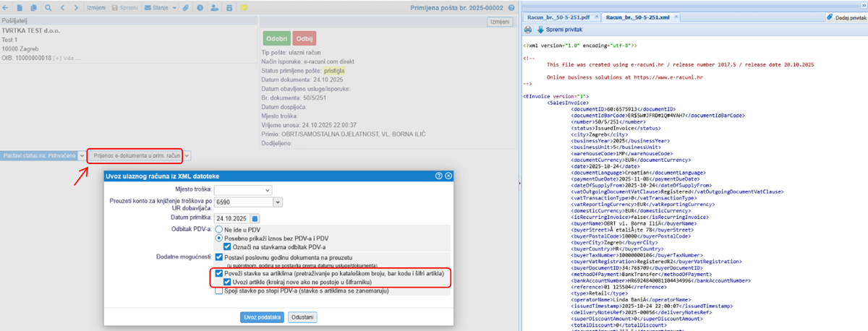
Task: Toggle 'Uvozi artikle' checkbox
Action: pyautogui.click(x=227, y=283)
